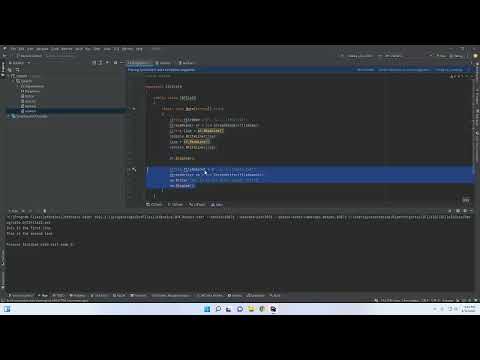Image resolution: width=480 pixels, height=360 pixels.
Task: Open the Navigate menu
Action: (x=42, y=49)
